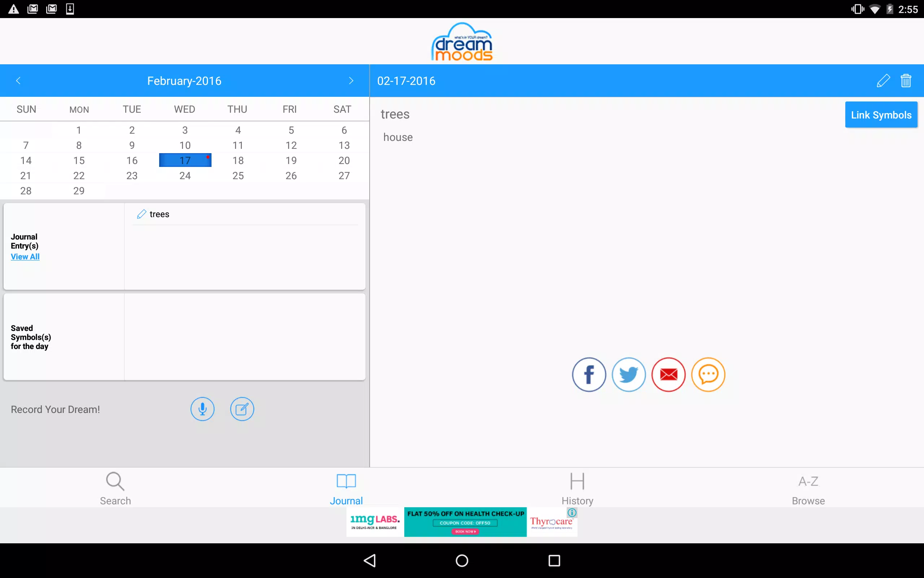Click the trees title in entry

tap(395, 114)
